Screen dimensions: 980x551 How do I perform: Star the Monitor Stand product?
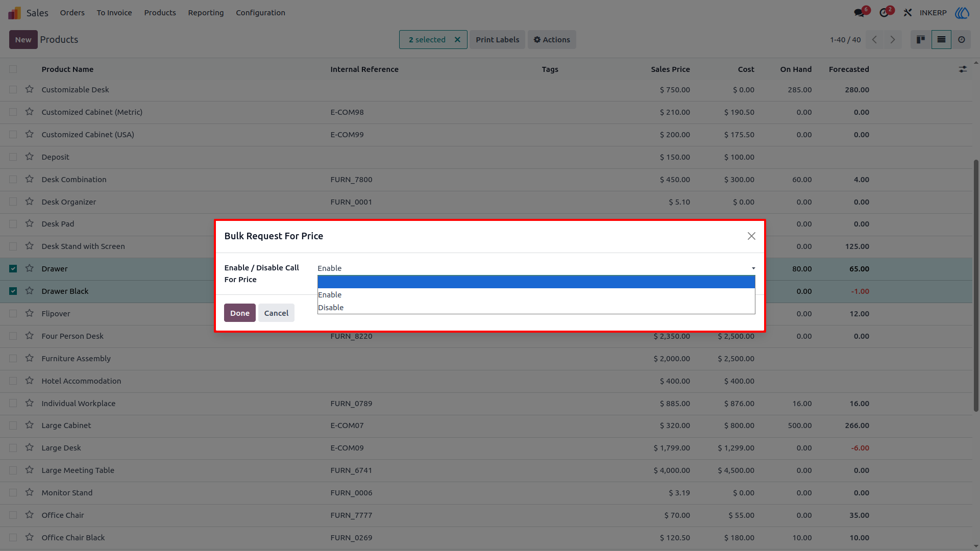click(x=30, y=492)
